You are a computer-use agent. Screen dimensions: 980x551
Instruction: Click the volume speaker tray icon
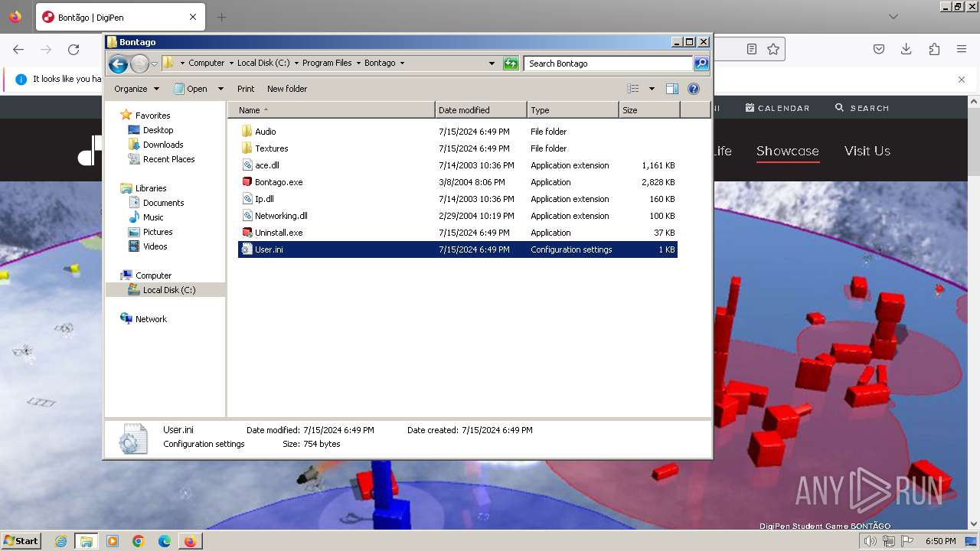click(x=871, y=541)
